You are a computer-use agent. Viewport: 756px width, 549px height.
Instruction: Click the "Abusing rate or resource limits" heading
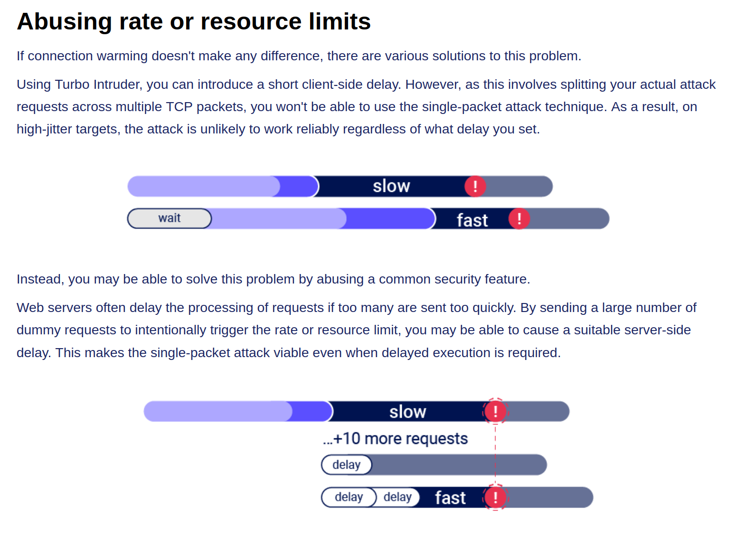(194, 21)
